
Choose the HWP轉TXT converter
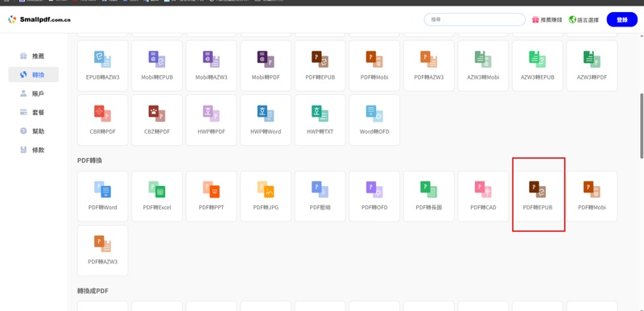[320, 120]
